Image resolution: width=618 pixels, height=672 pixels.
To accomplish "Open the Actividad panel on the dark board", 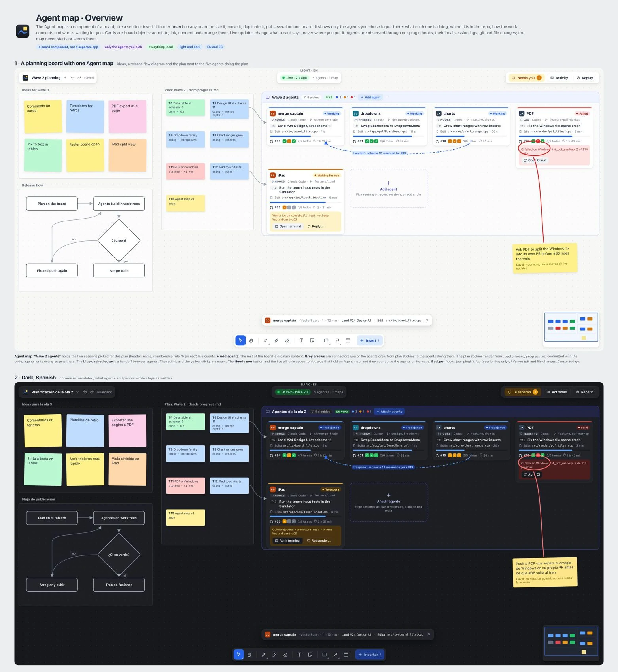I will pos(557,392).
